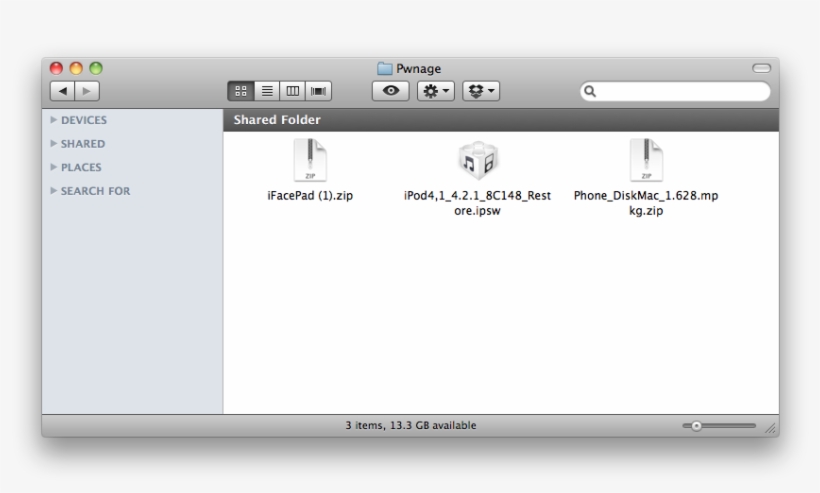The image size is (820, 493).
Task: Open the gear Action menu
Action: (x=436, y=91)
